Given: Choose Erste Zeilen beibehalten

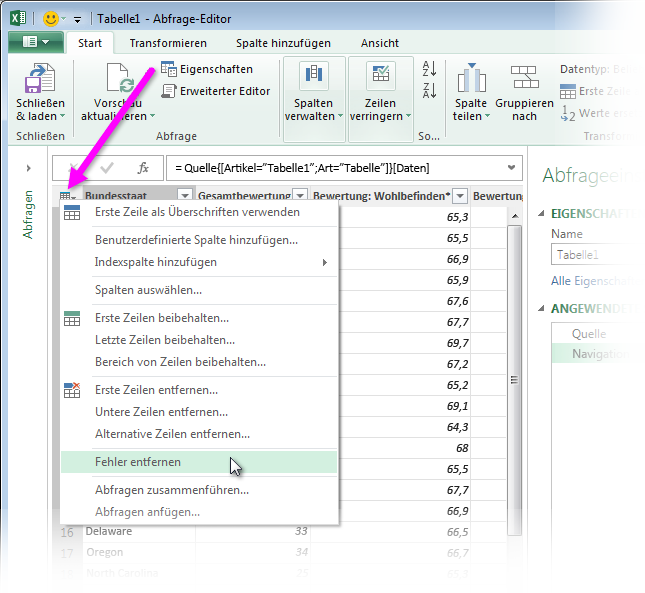Looking at the screenshot, I should pos(199,318).
